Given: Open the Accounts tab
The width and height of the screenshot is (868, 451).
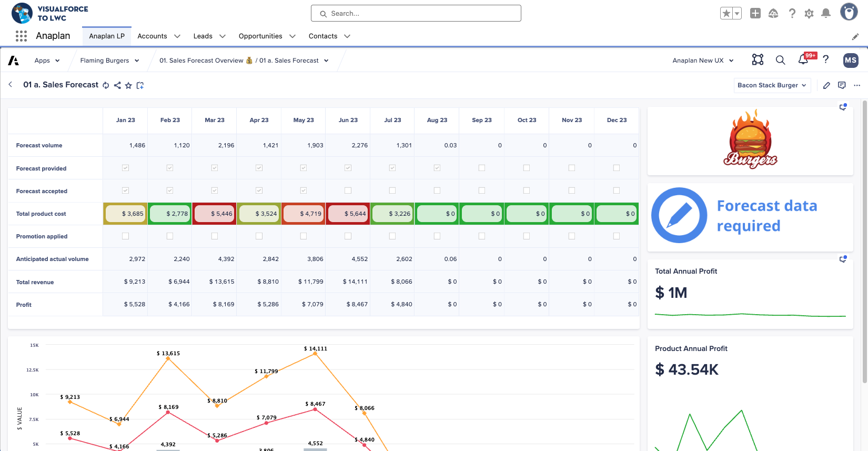Looking at the screenshot, I should [152, 36].
